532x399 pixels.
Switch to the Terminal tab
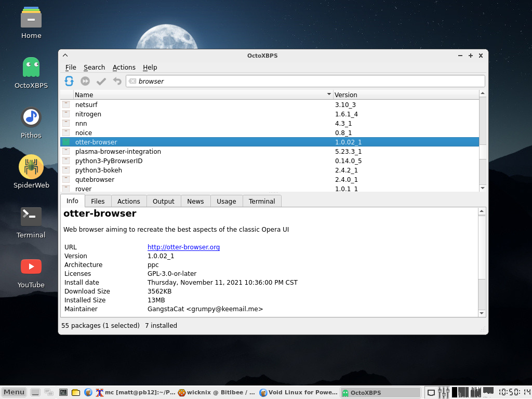coord(262,201)
